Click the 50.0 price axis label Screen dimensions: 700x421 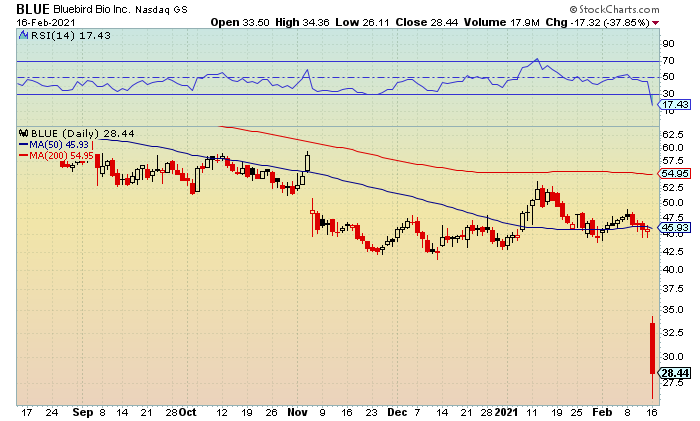coord(673,203)
